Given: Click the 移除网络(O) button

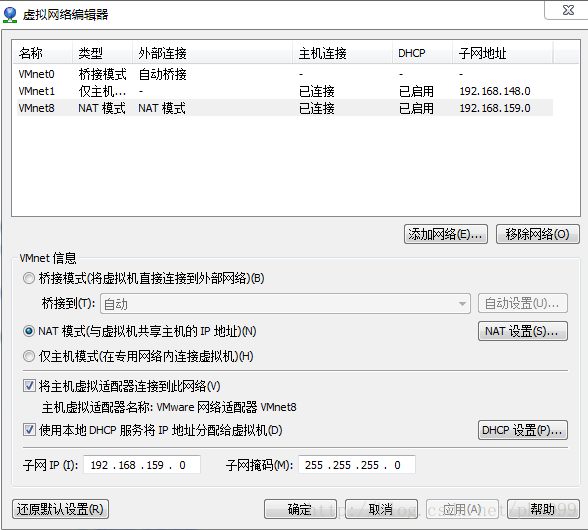Looking at the screenshot, I should pyautogui.click(x=537, y=234).
